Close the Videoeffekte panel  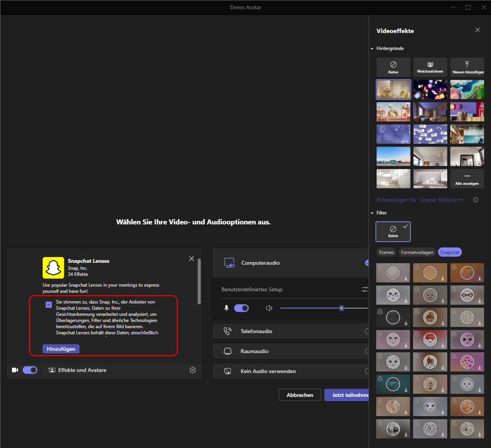point(477,30)
